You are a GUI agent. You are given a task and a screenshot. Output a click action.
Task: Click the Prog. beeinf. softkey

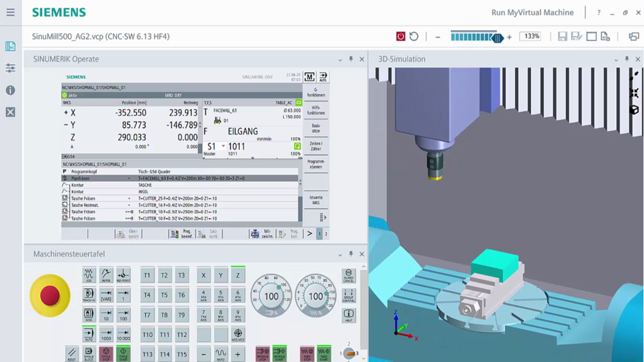(x=182, y=234)
